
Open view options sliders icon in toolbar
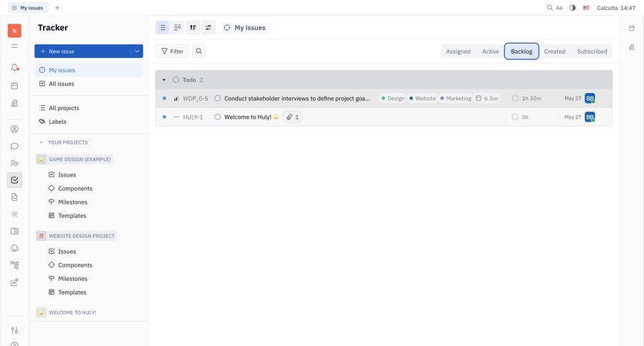pyautogui.click(x=208, y=28)
